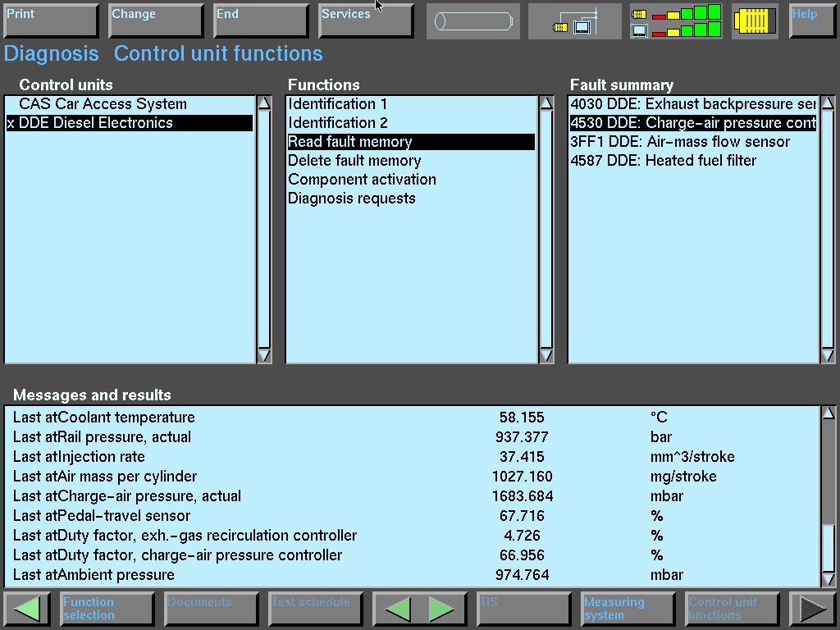Screen dimensions: 840x630
Task: Click the network connection diagram icon
Action: tap(575, 21)
